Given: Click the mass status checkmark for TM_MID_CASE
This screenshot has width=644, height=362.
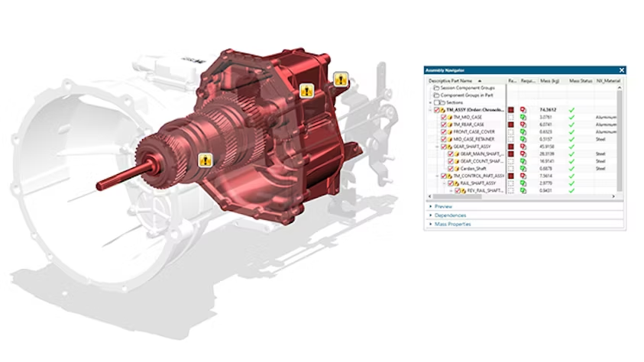Looking at the screenshot, I should point(571,117).
